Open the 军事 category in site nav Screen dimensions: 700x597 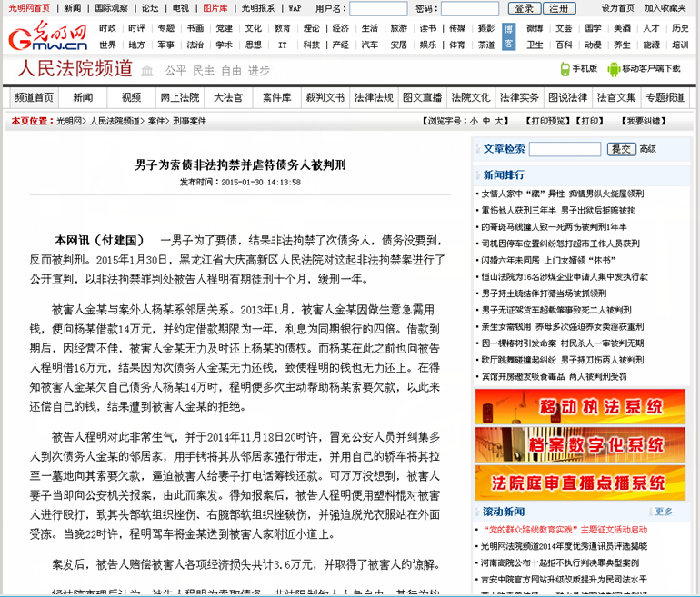click(x=166, y=45)
